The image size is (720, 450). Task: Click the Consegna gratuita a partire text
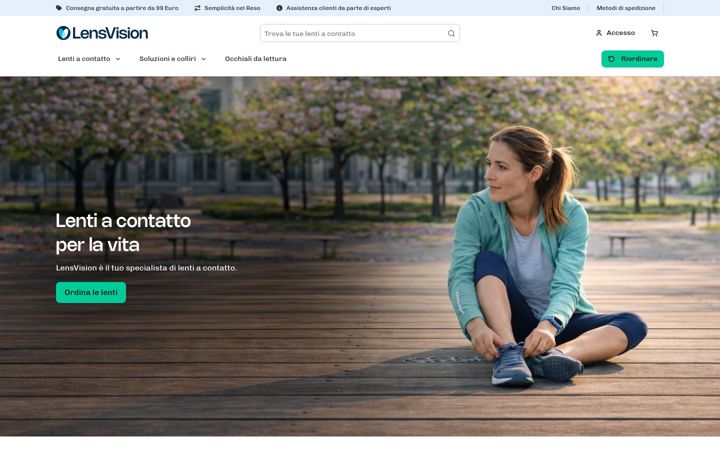click(x=122, y=8)
